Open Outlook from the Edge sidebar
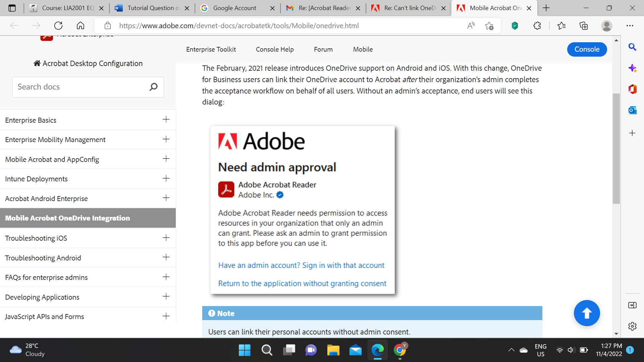Image resolution: width=644 pixels, height=362 pixels. [x=633, y=110]
